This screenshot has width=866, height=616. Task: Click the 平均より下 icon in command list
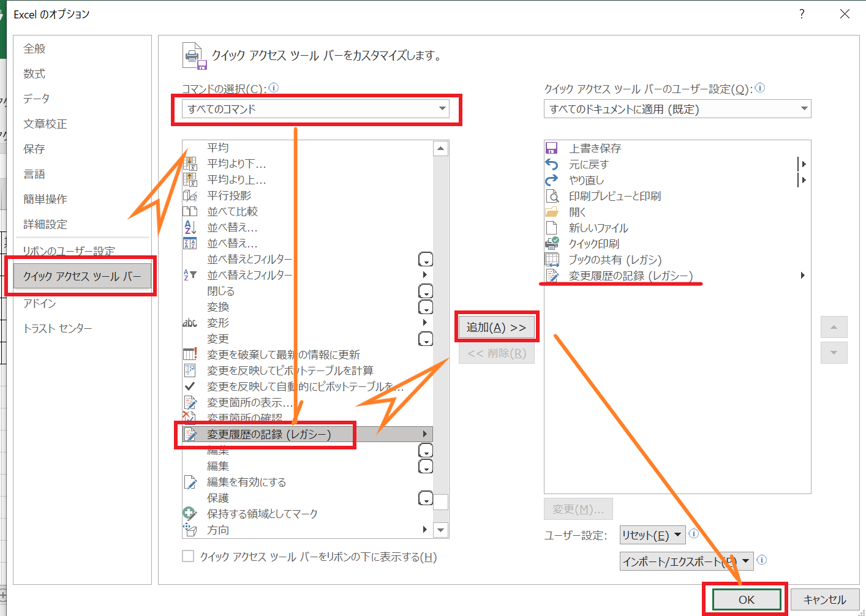(x=190, y=163)
